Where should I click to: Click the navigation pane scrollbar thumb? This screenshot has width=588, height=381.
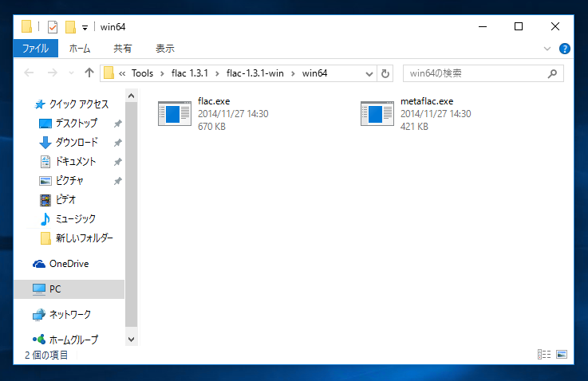(132, 214)
